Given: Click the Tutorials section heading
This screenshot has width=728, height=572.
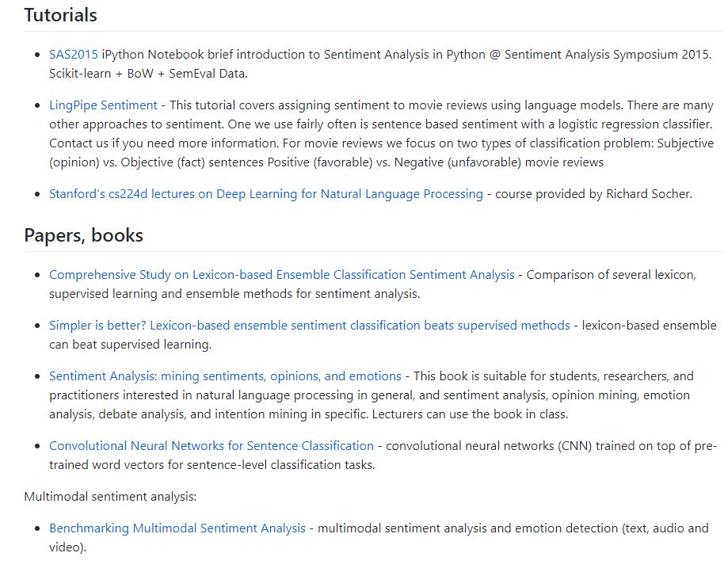Looking at the screenshot, I should 60,15.
